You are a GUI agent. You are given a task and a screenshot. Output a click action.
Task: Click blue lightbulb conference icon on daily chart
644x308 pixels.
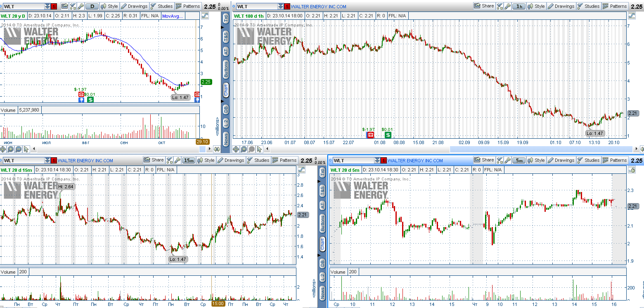(81, 100)
